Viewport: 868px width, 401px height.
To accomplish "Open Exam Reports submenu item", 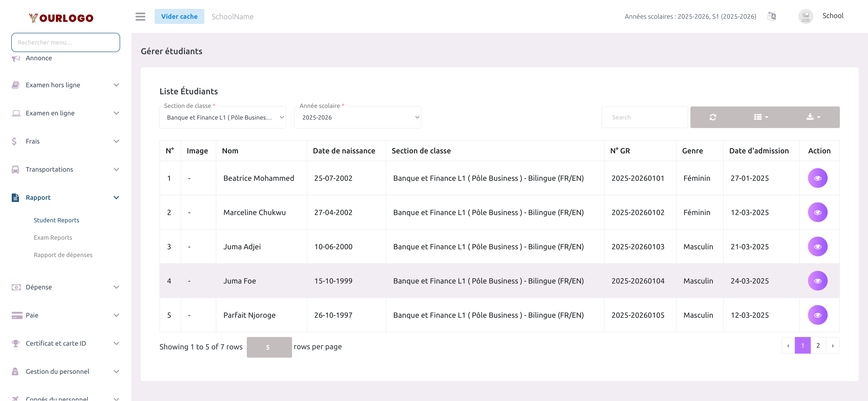I will pos(53,237).
